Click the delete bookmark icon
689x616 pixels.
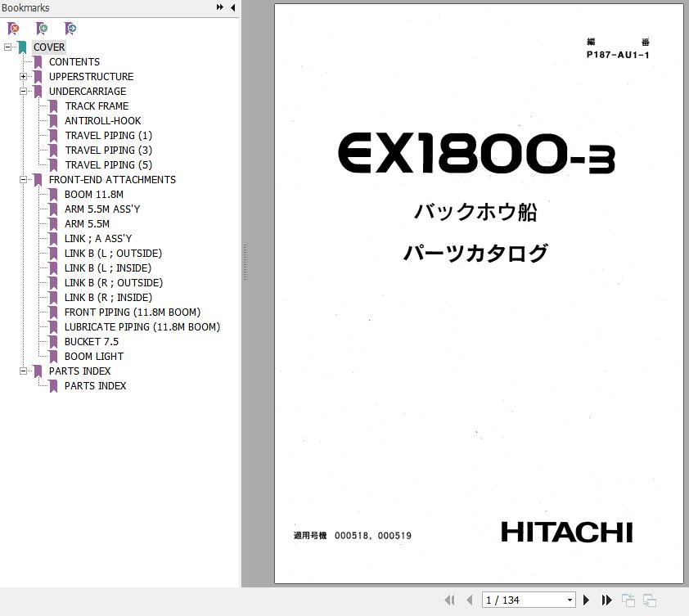pyautogui.click(x=13, y=29)
